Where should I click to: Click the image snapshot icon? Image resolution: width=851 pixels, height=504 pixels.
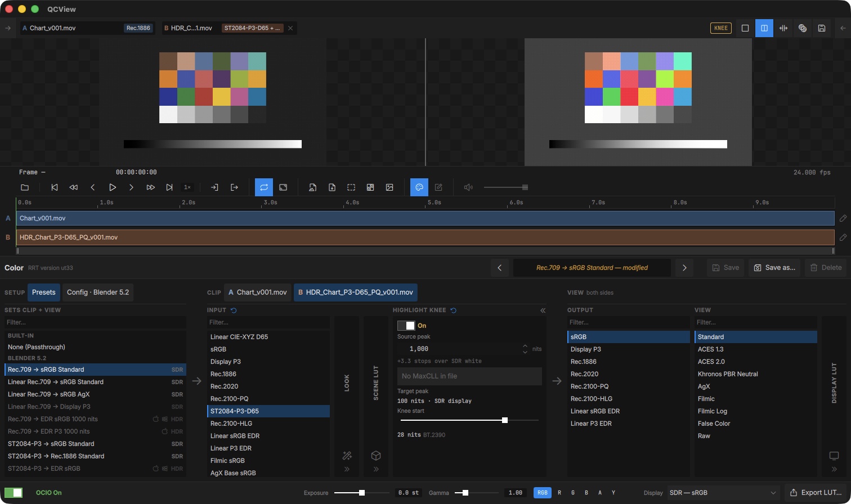coord(389,187)
